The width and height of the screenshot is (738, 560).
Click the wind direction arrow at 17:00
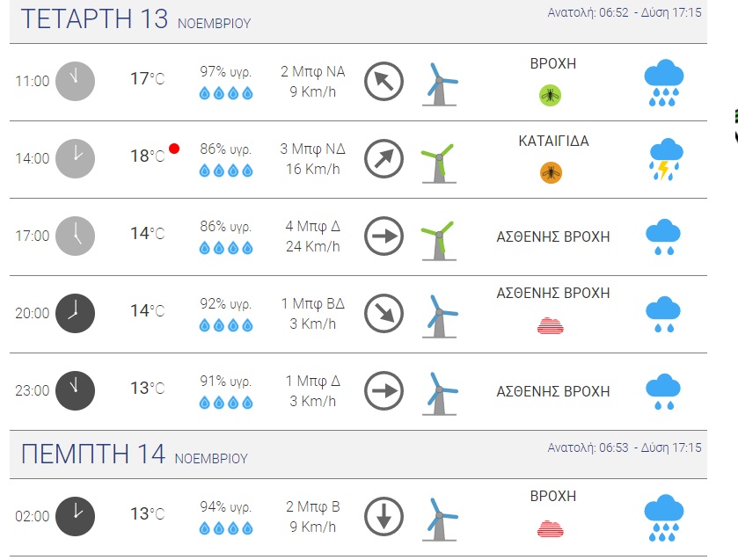tap(384, 236)
